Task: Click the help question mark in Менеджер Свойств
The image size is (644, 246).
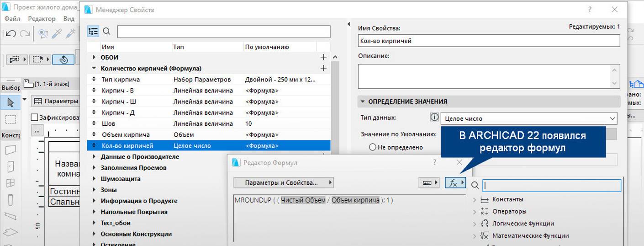Action: (590, 9)
